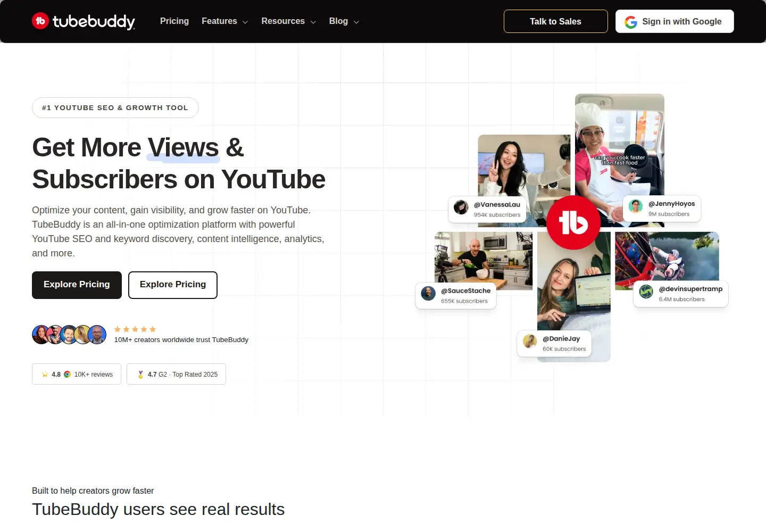Click the Google G icon in sign-in button
The image size is (766, 532).
click(x=631, y=22)
